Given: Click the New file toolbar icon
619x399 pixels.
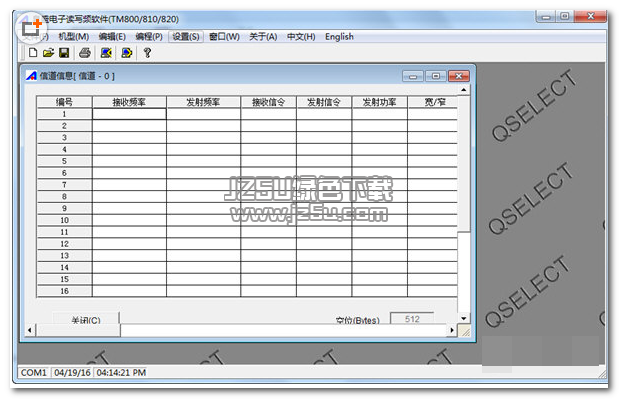Looking at the screenshot, I should [x=33, y=52].
